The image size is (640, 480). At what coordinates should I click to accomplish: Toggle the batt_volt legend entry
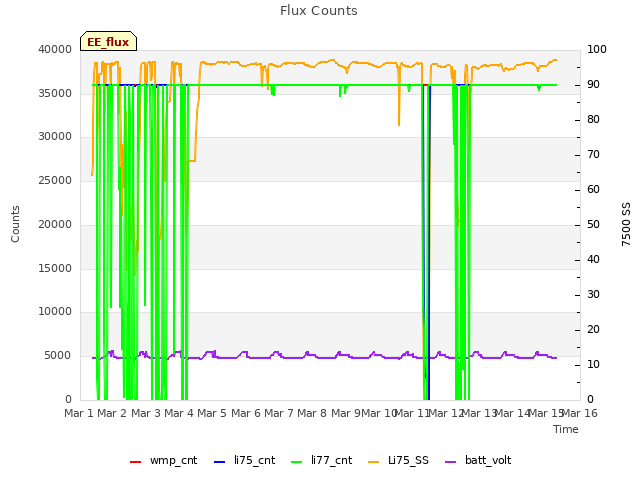click(x=478, y=461)
